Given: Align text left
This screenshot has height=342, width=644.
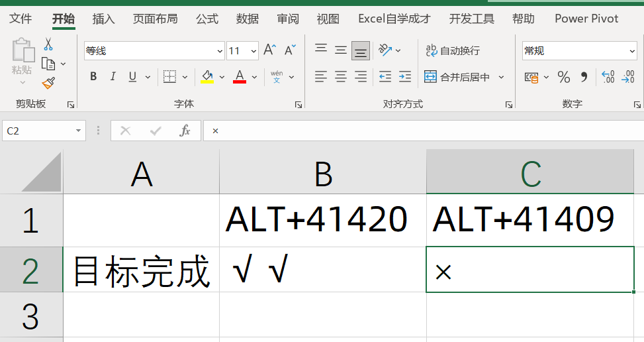Looking at the screenshot, I should (x=321, y=77).
